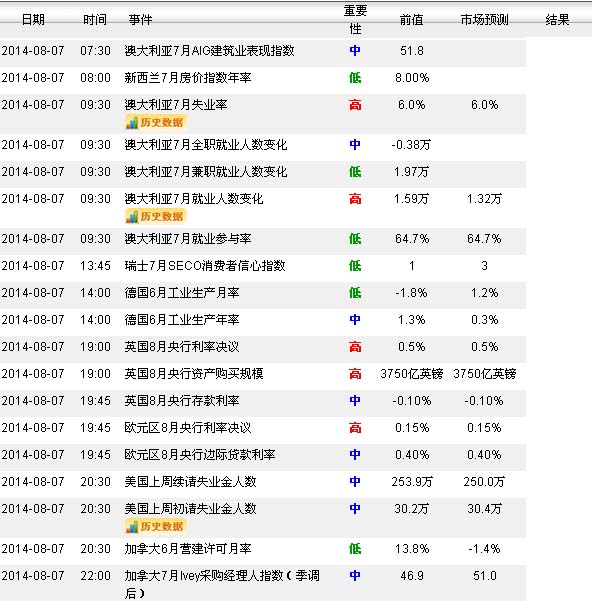Image resolution: width=592 pixels, height=601 pixels.
Task: Click previous value 51.8
Action: tap(412, 51)
